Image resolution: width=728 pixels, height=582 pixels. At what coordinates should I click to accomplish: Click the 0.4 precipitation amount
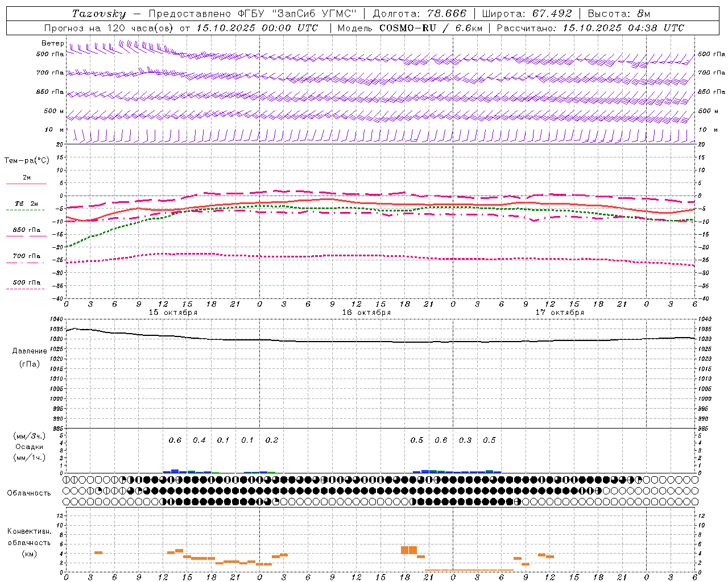[x=199, y=440]
